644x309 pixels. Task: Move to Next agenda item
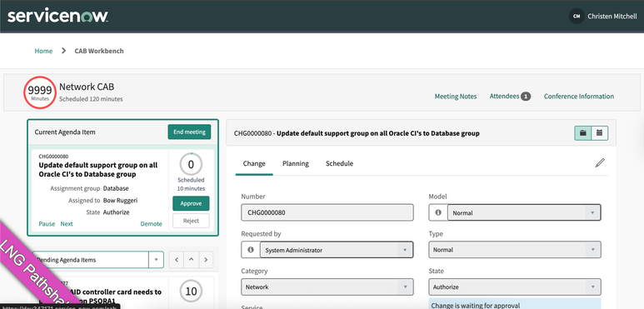click(x=67, y=224)
